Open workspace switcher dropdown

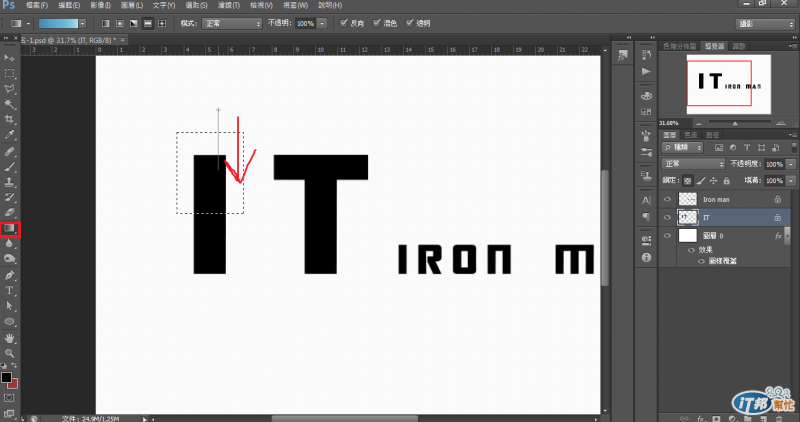click(765, 24)
